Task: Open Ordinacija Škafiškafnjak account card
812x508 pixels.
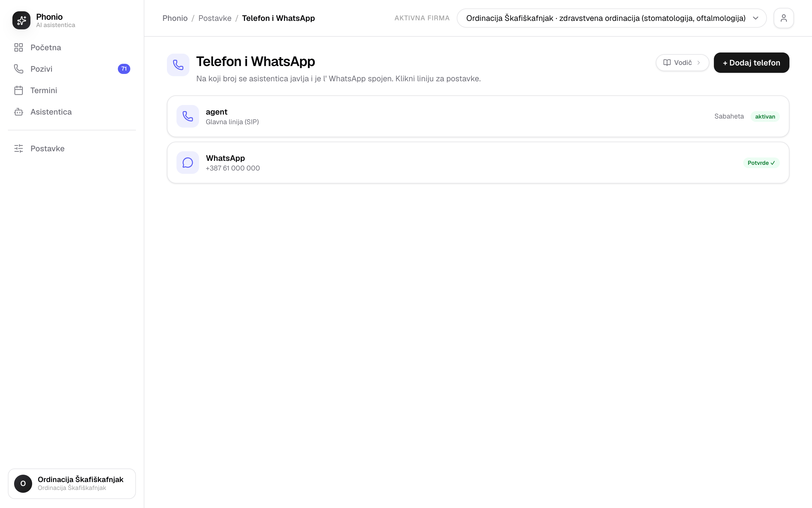Action: coord(72,483)
